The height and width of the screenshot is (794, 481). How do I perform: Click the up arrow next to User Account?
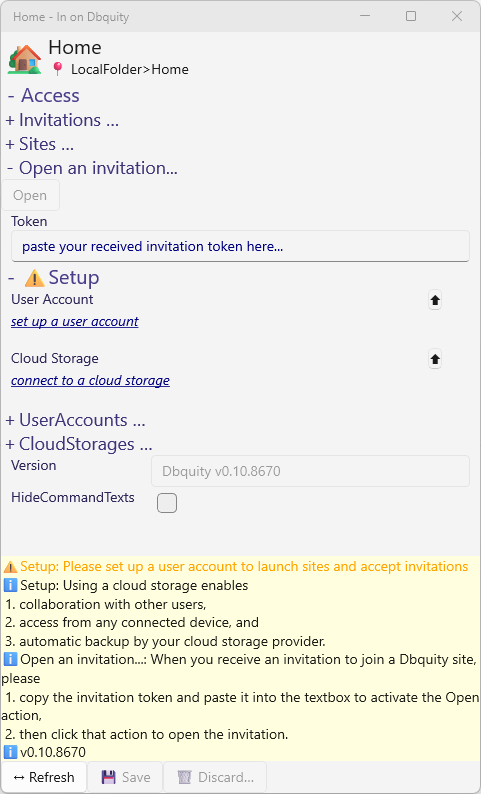point(435,300)
